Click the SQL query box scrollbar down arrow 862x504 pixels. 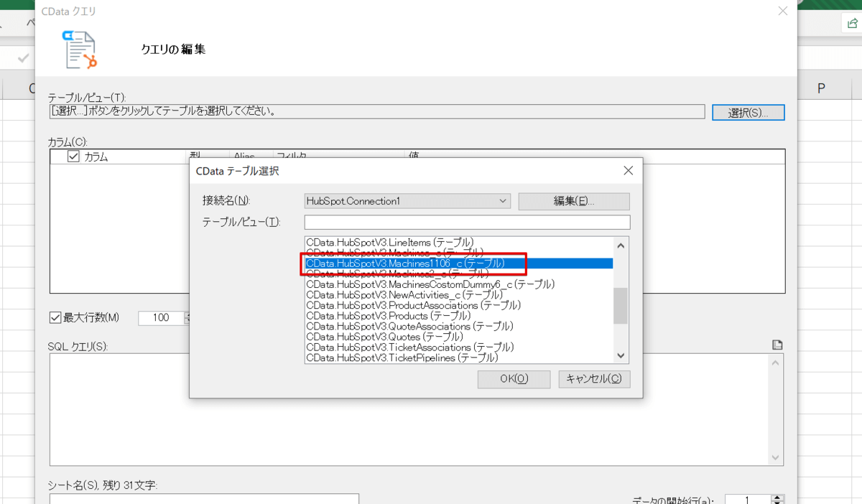click(777, 457)
